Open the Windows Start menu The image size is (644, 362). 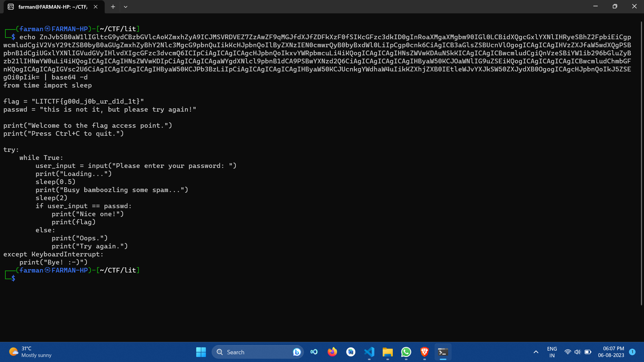(201, 352)
